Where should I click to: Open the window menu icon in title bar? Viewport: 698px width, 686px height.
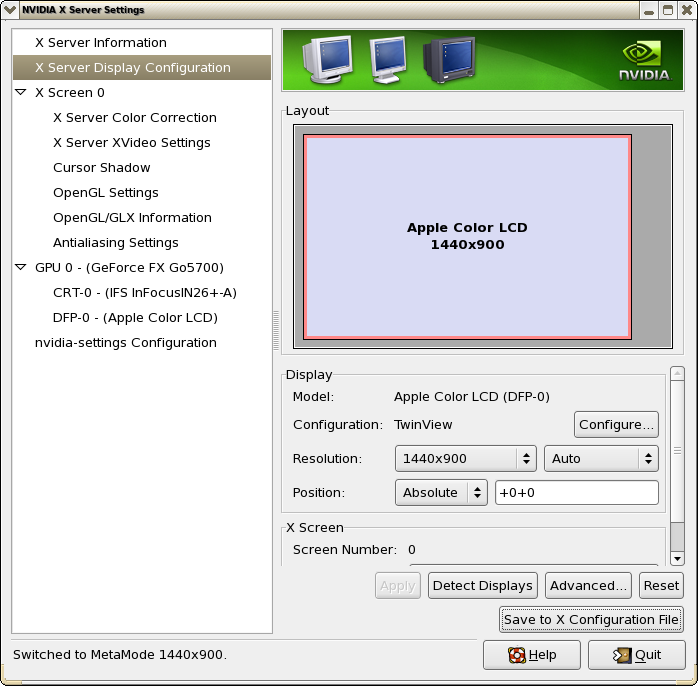click(10, 10)
